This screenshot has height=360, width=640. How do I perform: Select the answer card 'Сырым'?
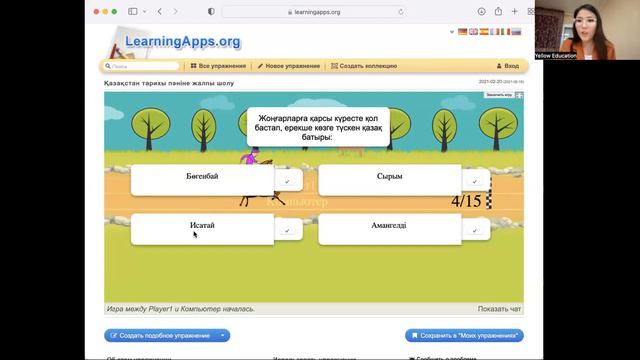tap(390, 180)
